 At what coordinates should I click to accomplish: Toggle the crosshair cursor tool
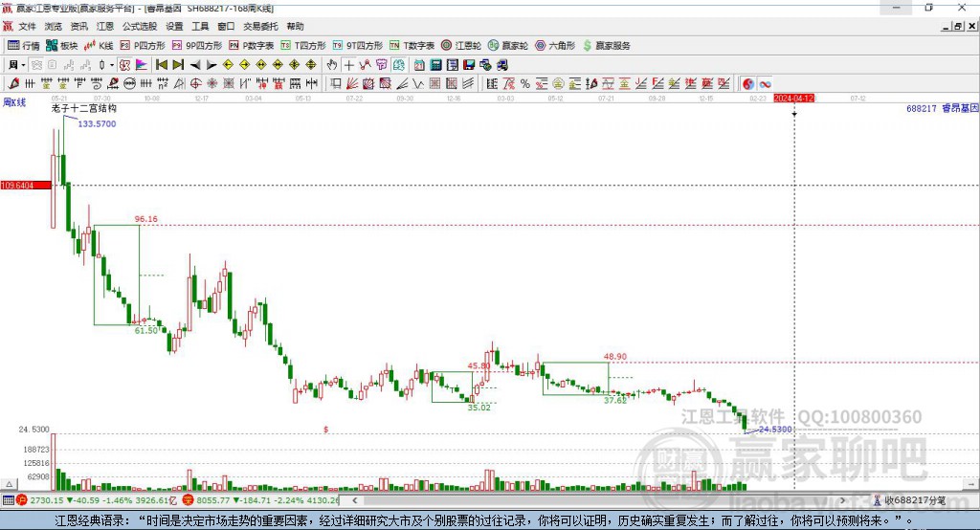(348, 65)
